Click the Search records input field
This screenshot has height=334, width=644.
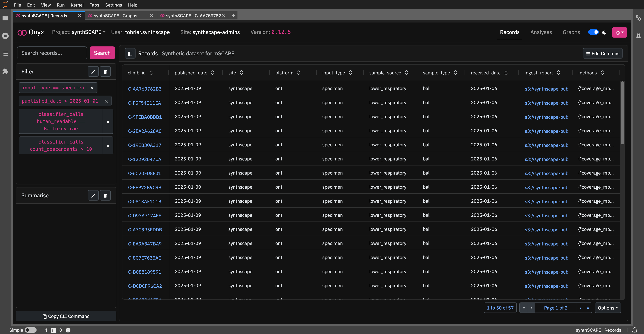(52, 53)
